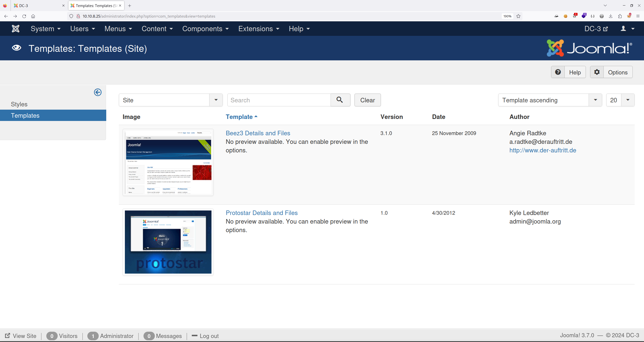Open the browser downloads icon

point(611,16)
